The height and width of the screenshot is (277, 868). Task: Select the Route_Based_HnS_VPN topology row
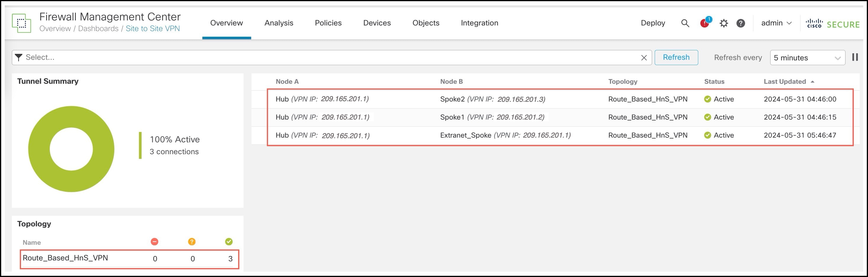129,258
